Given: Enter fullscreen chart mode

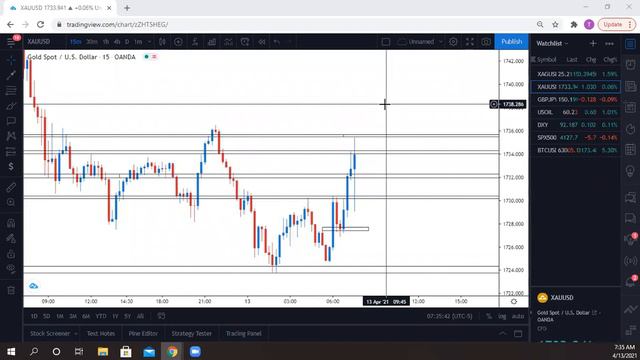Looking at the screenshot, I should [470, 42].
